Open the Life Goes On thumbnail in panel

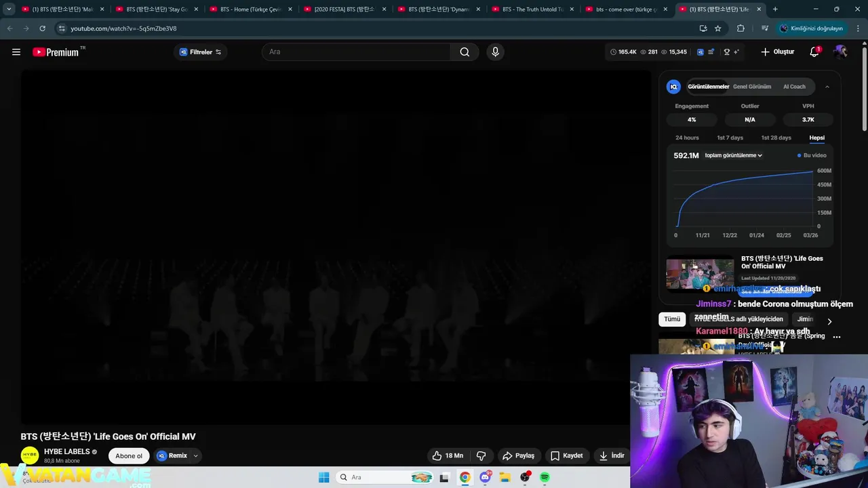point(700,273)
